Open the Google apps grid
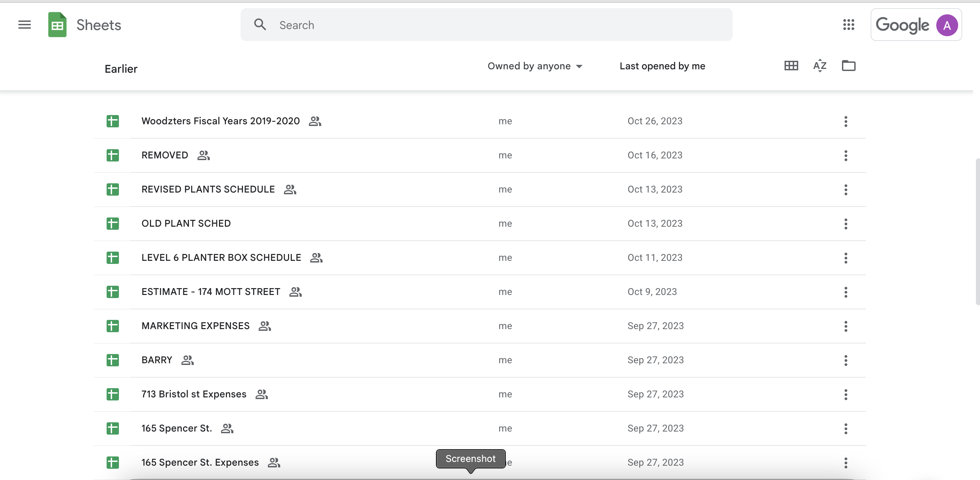This screenshot has height=480, width=980. point(848,25)
